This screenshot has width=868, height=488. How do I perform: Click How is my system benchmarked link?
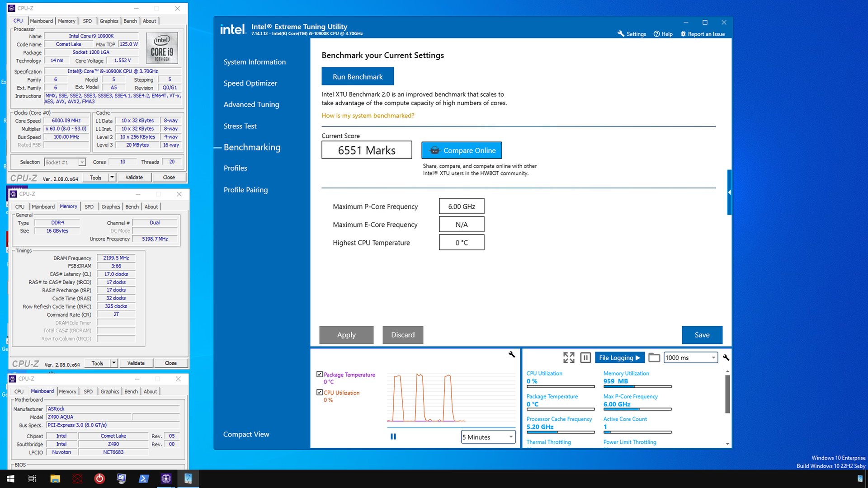368,116
